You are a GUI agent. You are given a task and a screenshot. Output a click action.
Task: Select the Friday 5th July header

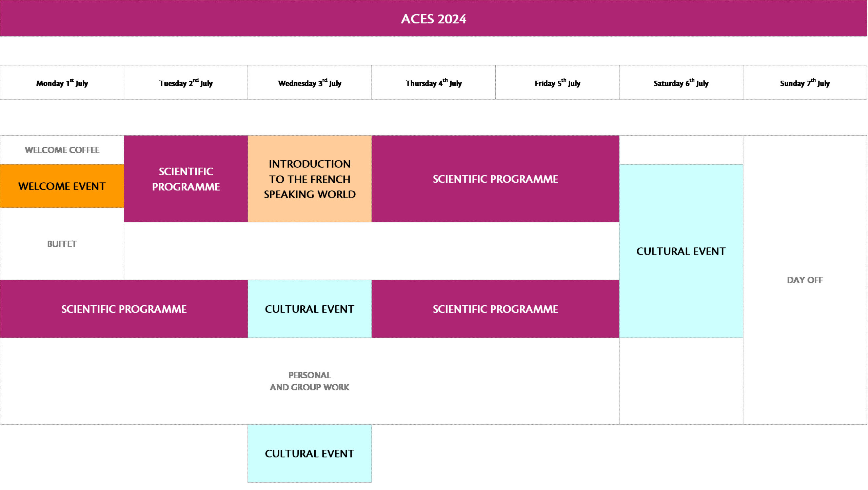click(557, 83)
